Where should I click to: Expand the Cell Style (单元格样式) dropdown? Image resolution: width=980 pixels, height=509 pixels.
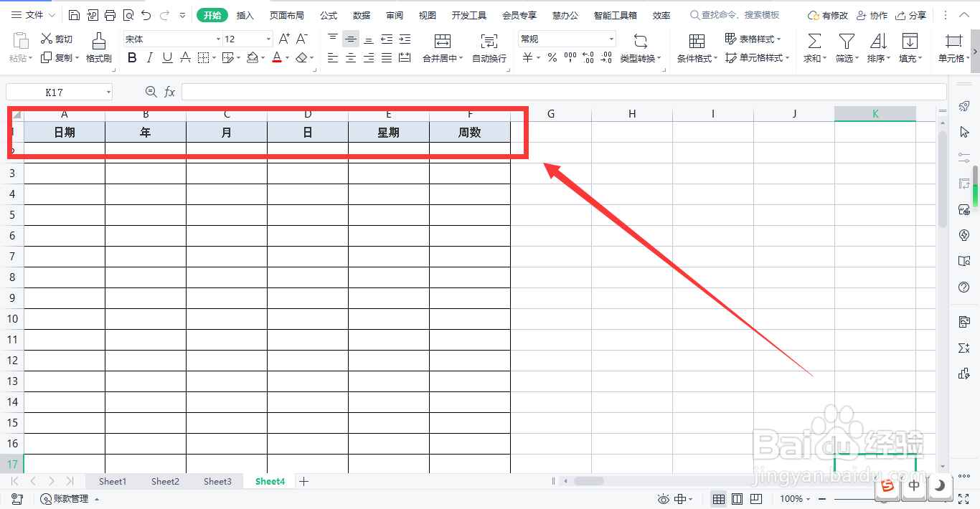(788, 59)
